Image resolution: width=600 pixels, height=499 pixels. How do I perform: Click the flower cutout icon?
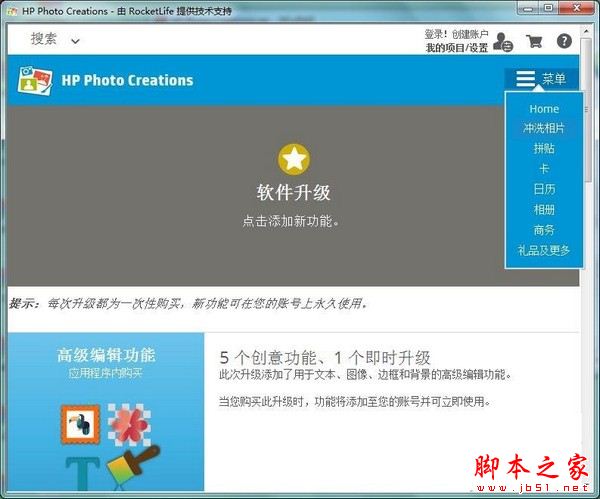129,425
